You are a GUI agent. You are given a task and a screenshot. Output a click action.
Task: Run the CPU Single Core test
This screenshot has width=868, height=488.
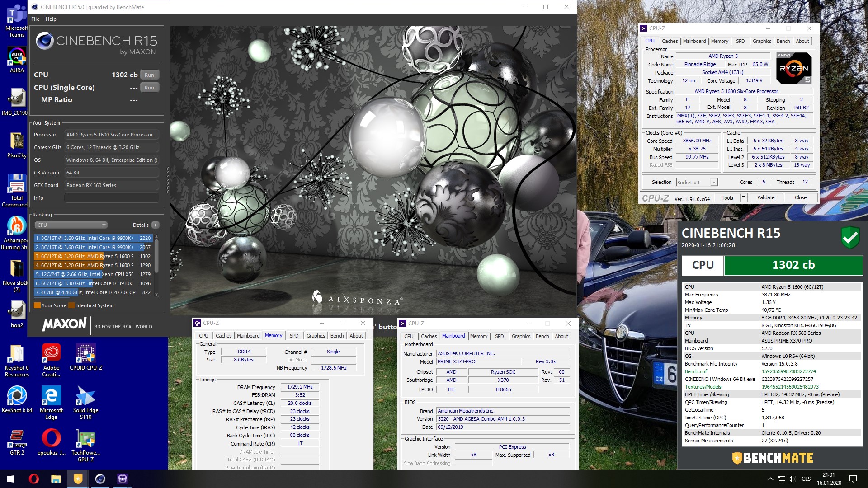tap(150, 88)
